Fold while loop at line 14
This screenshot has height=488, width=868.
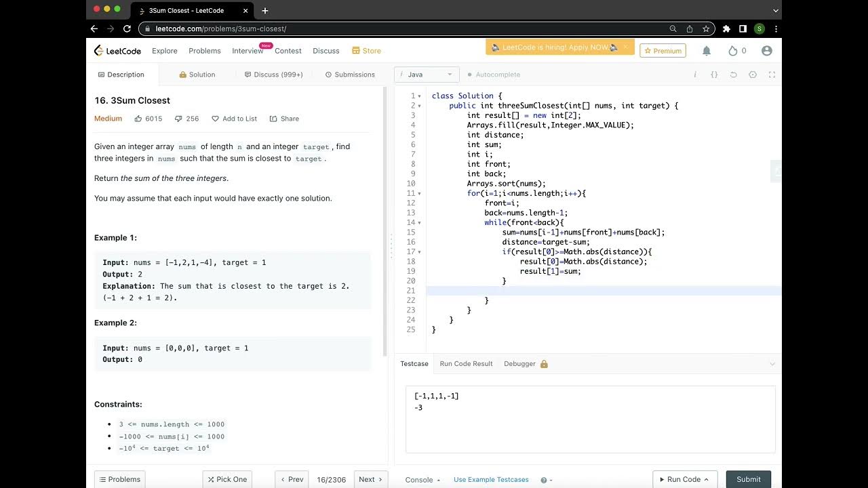point(420,222)
